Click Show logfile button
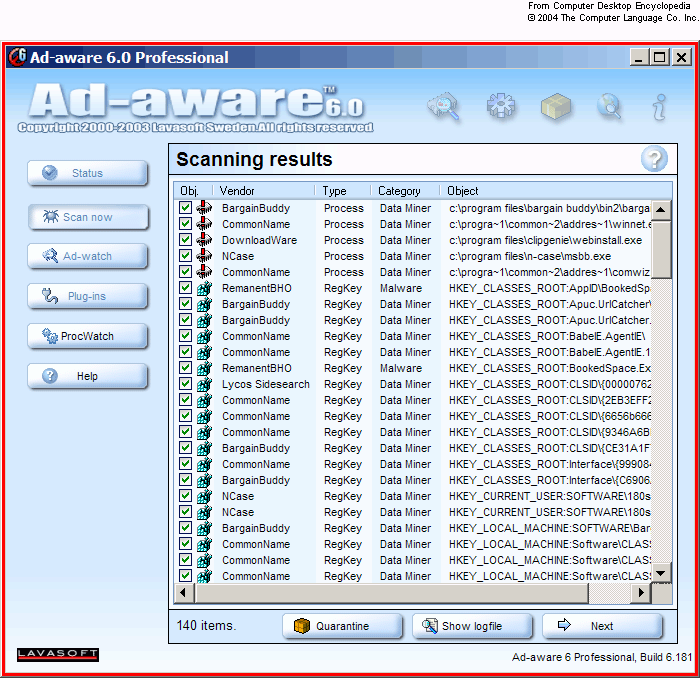The image size is (700, 678). click(472, 626)
